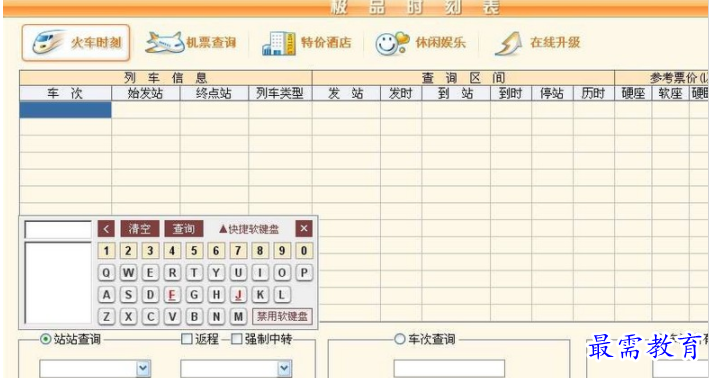Image resolution: width=710 pixels, height=378 pixels.
Task: Enable the 强制中转 forced transfer checkbox
Action: point(236,339)
